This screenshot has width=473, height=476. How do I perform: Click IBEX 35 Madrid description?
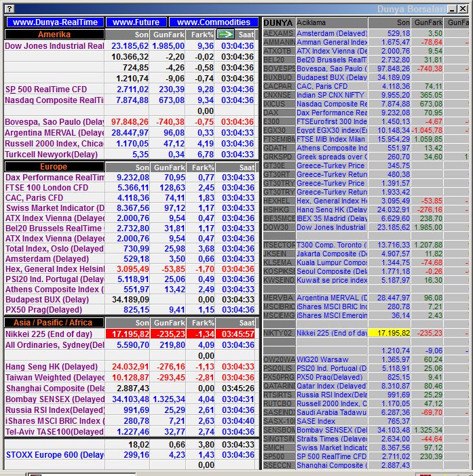(x=331, y=218)
